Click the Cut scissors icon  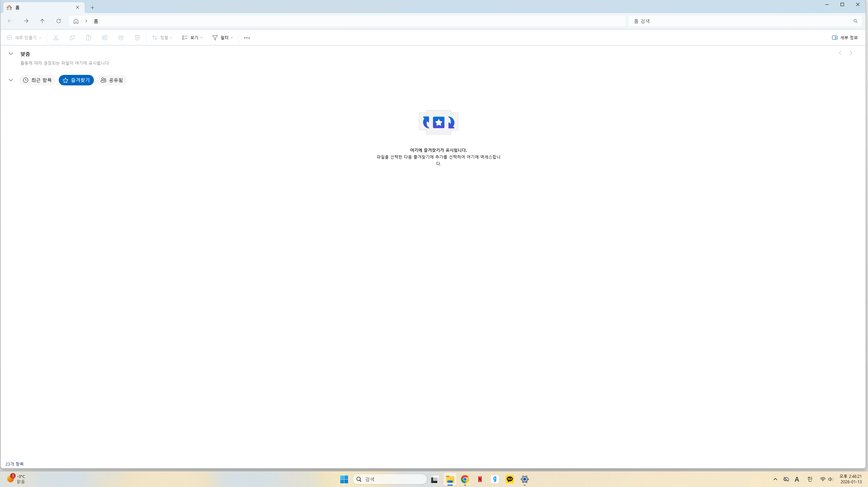pyautogui.click(x=56, y=38)
